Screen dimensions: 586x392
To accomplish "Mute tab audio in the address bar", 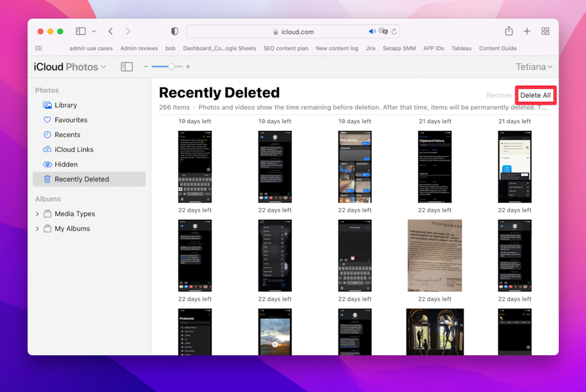I will point(372,31).
